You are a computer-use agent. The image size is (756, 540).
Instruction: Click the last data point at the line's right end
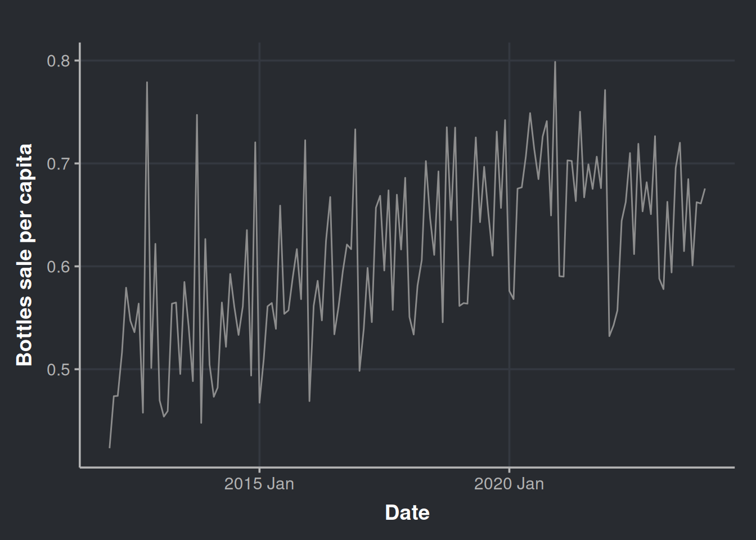click(x=704, y=189)
